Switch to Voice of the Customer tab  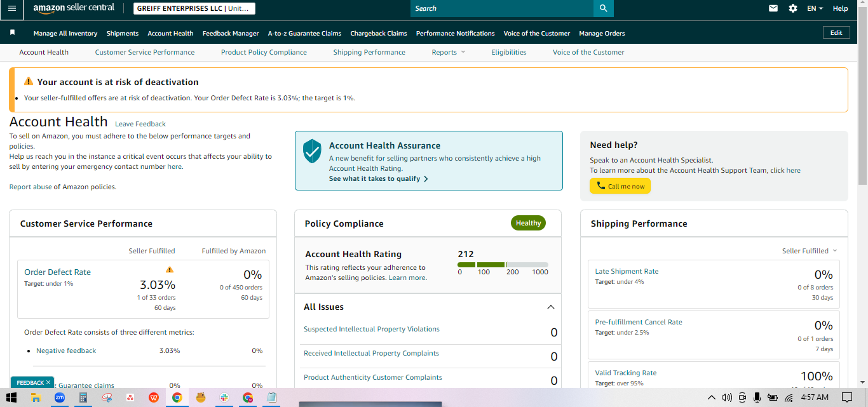(588, 52)
